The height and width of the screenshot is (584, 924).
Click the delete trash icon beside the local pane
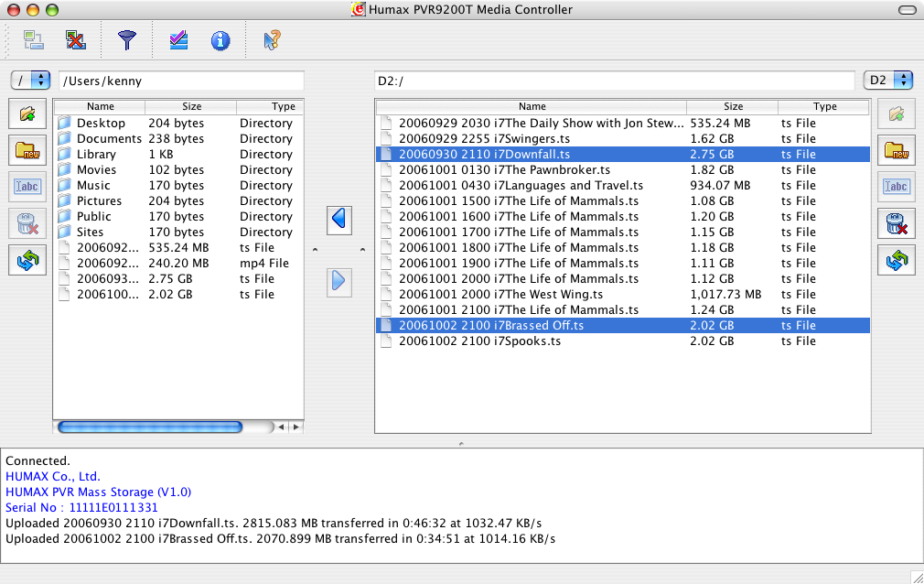coord(27,223)
